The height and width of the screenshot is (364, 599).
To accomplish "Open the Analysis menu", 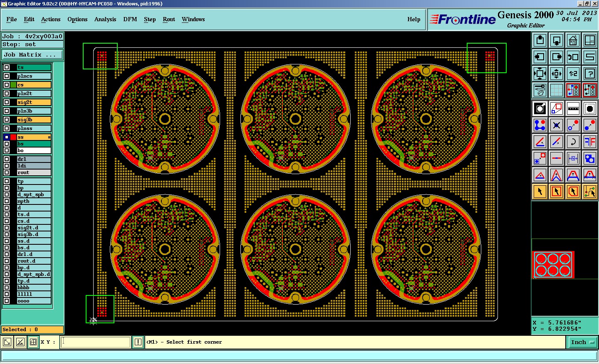I will 105,19.
